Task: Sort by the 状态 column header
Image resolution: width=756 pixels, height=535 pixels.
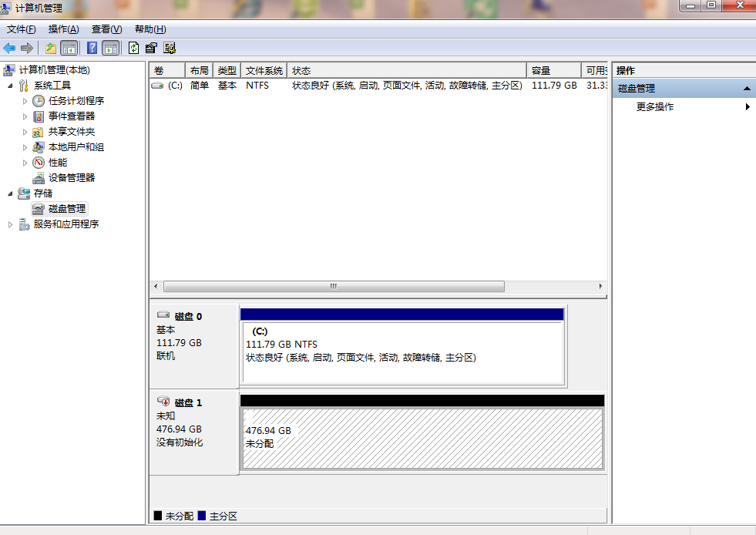Action: [407, 70]
